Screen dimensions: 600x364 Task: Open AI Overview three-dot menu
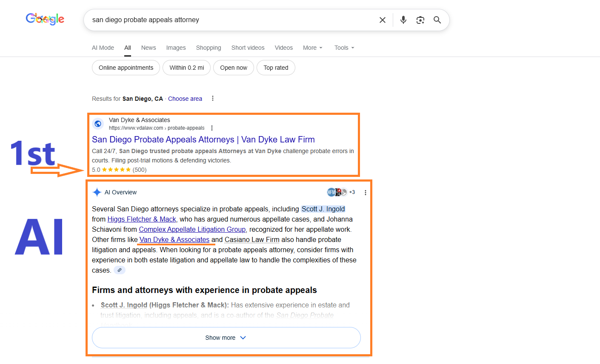[365, 193]
